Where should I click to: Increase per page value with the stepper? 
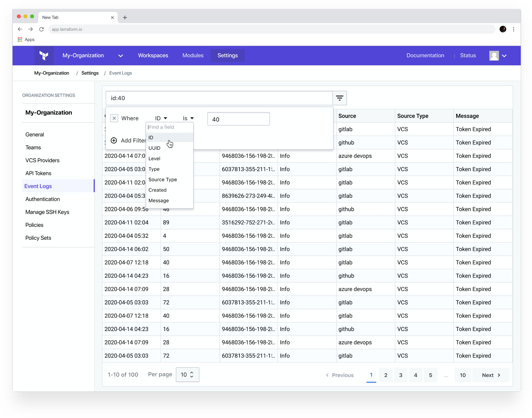[x=192, y=372]
